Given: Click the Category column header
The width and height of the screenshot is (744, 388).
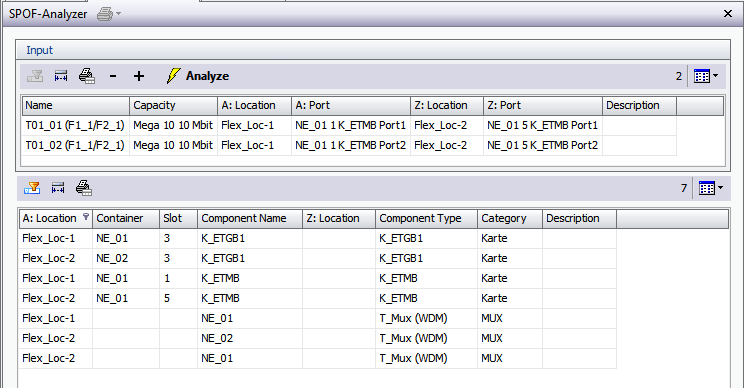Looking at the screenshot, I should coord(510,218).
